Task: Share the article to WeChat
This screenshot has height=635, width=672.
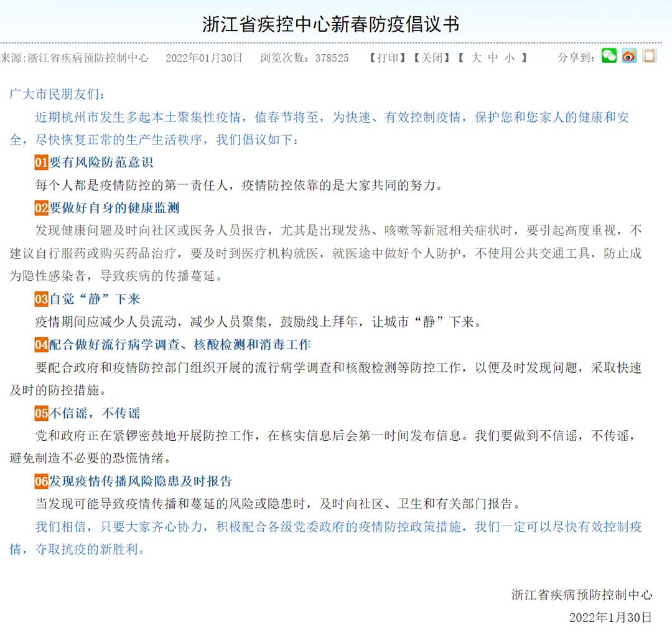Action: point(609,56)
